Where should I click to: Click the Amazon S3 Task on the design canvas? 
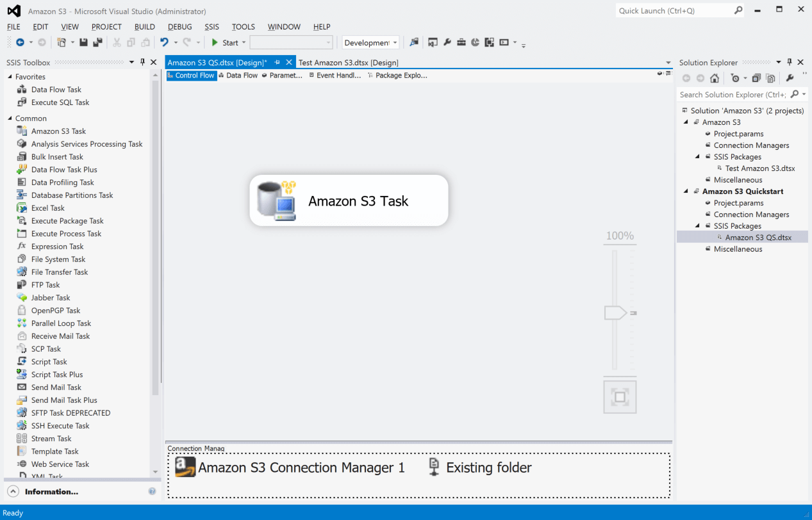coord(349,200)
